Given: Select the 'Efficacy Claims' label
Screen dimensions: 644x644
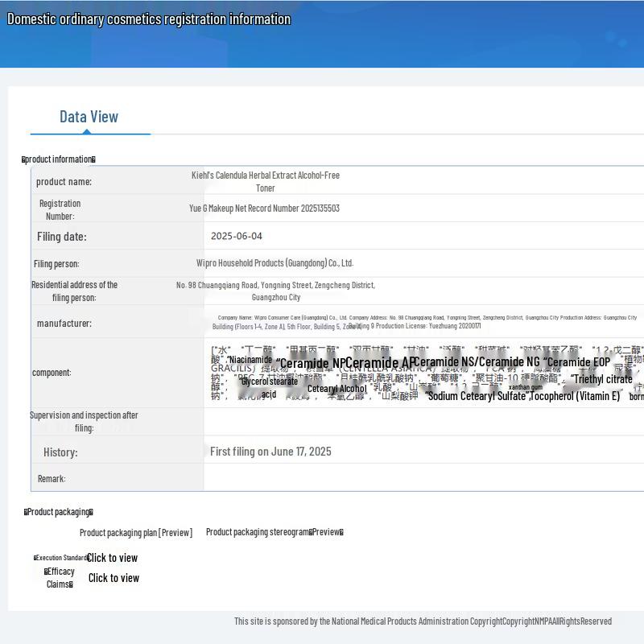Looking at the screenshot, I should (60, 578).
